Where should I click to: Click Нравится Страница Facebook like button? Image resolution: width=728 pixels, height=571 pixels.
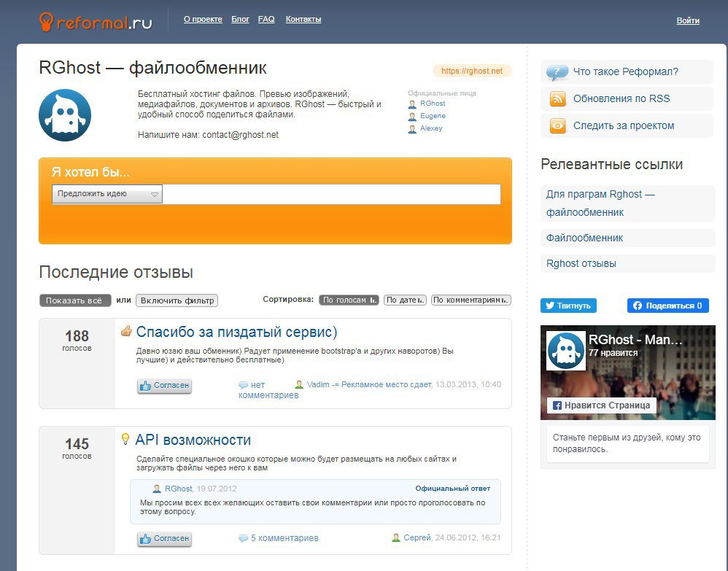pyautogui.click(x=602, y=405)
